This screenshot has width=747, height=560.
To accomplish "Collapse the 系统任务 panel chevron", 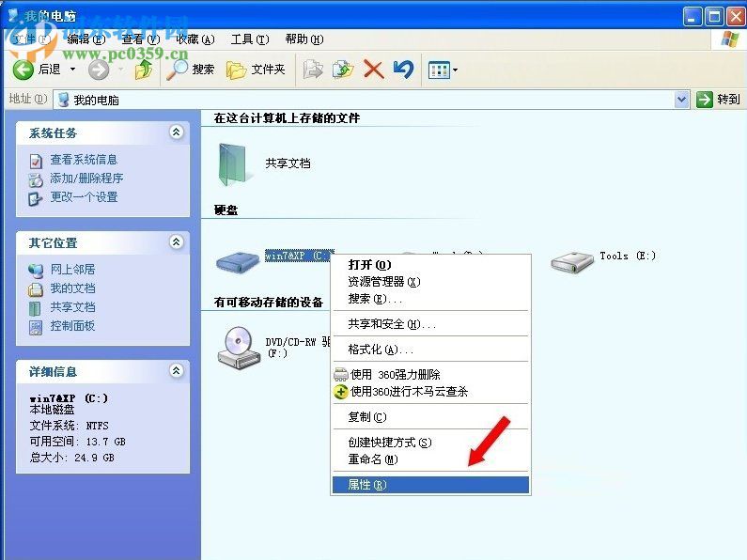I will [x=177, y=132].
